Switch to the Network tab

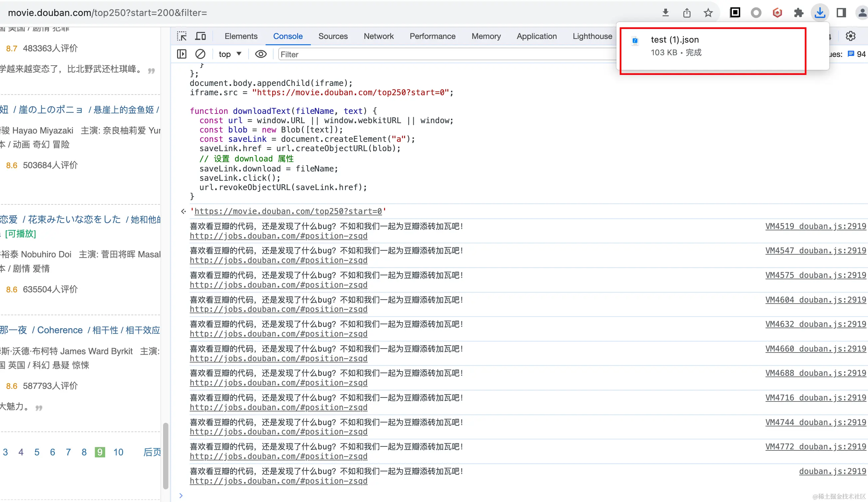pos(378,36)
